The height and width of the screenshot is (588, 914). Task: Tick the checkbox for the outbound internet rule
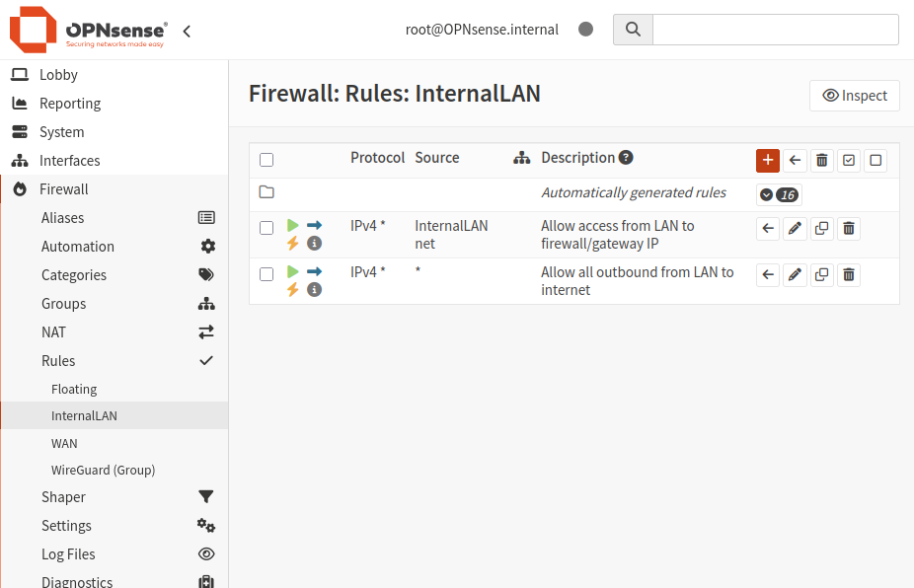tap(267, 274)
